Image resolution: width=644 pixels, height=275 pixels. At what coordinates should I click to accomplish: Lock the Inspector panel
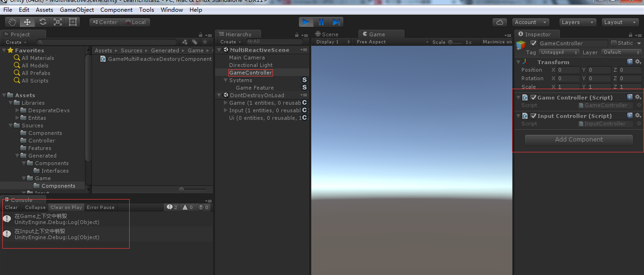point(631,34)
